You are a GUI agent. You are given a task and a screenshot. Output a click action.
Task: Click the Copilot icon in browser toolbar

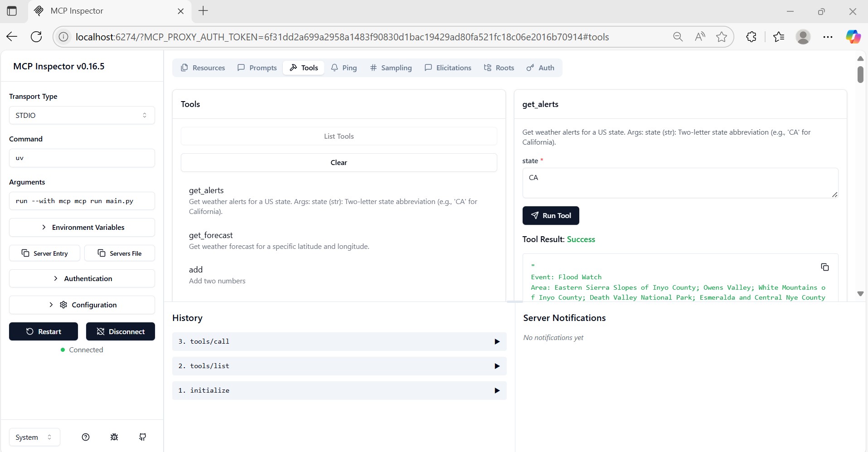(853, 37)
